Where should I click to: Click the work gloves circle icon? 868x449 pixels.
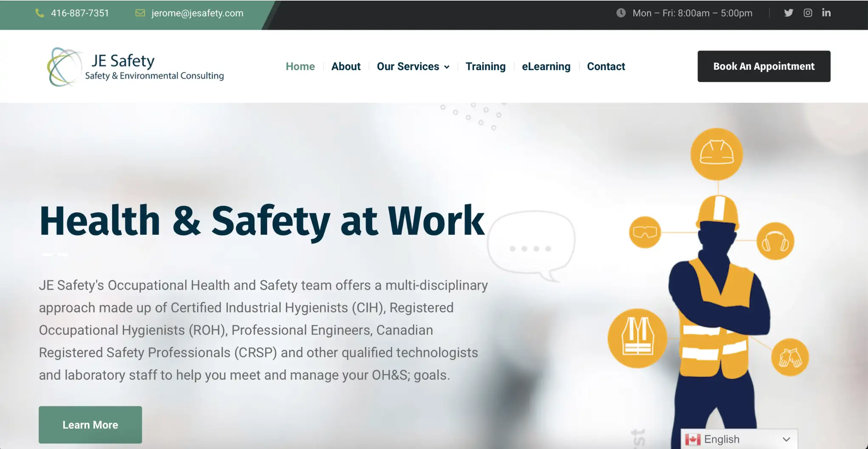(789, 357)
